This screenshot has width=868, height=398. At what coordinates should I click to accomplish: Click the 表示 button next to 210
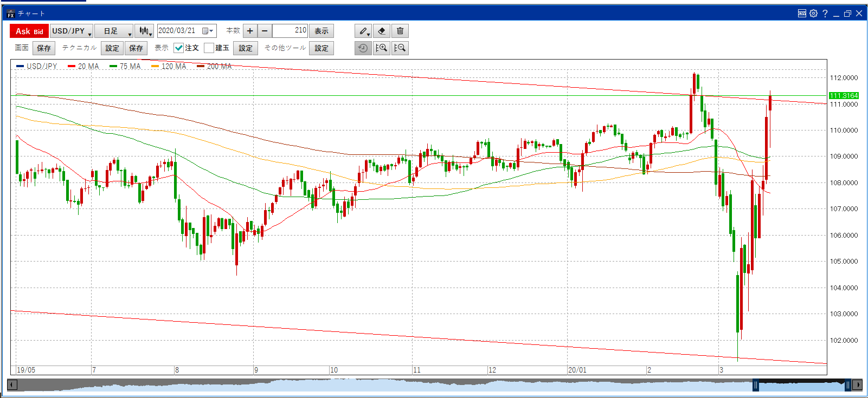pyautogui.click(x=322, y=31)
